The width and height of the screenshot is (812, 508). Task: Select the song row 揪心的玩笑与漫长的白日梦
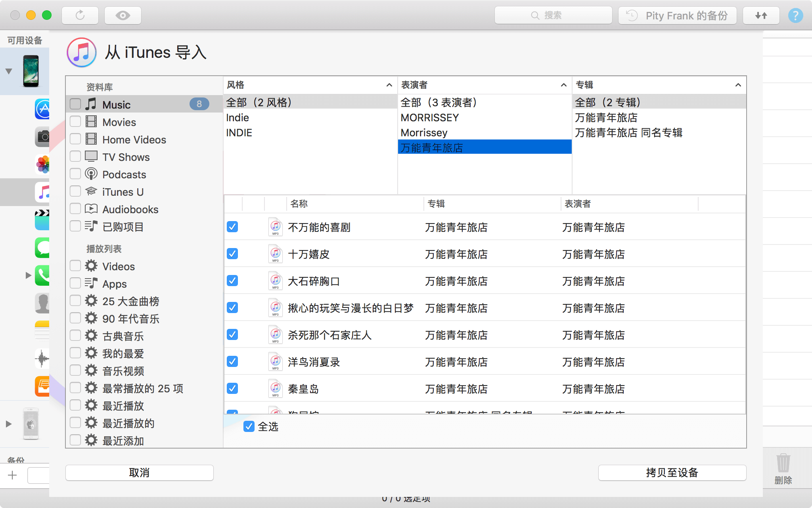pos(485,308)
